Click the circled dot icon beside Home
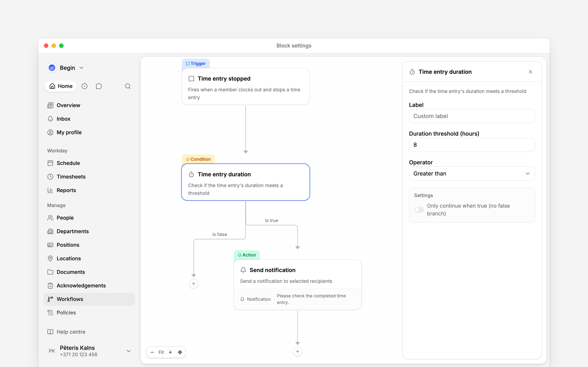588x367 pixels. 84,86
